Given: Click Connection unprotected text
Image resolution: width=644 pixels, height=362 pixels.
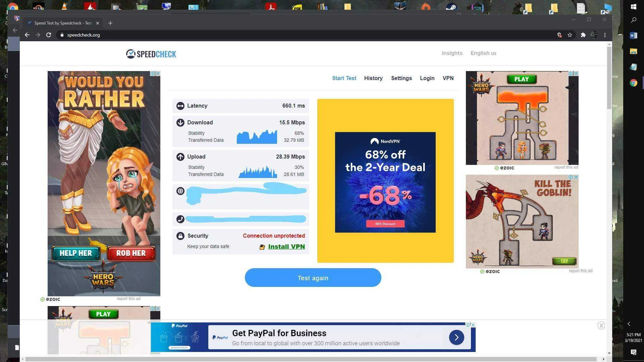Looking at the screenshot, I should point(274,236).
